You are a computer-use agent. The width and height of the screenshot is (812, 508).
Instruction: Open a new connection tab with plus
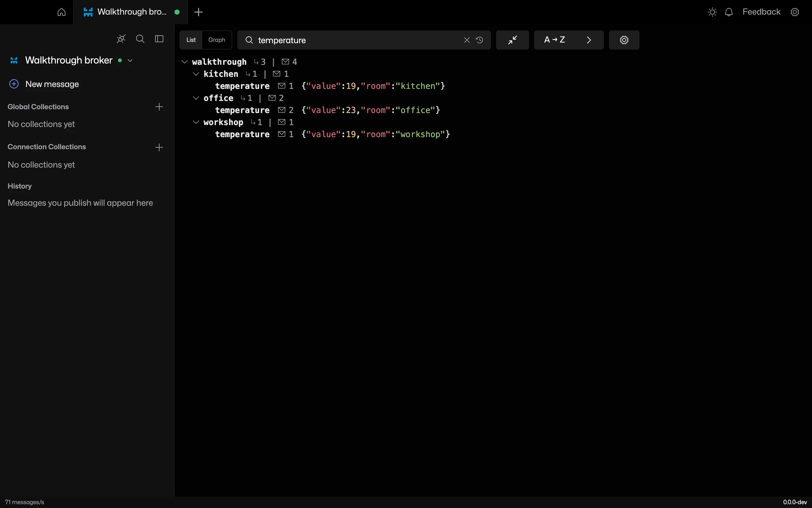198,12
